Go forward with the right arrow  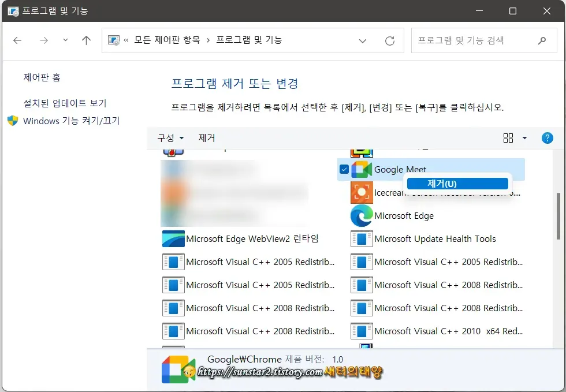coord(44,40)
